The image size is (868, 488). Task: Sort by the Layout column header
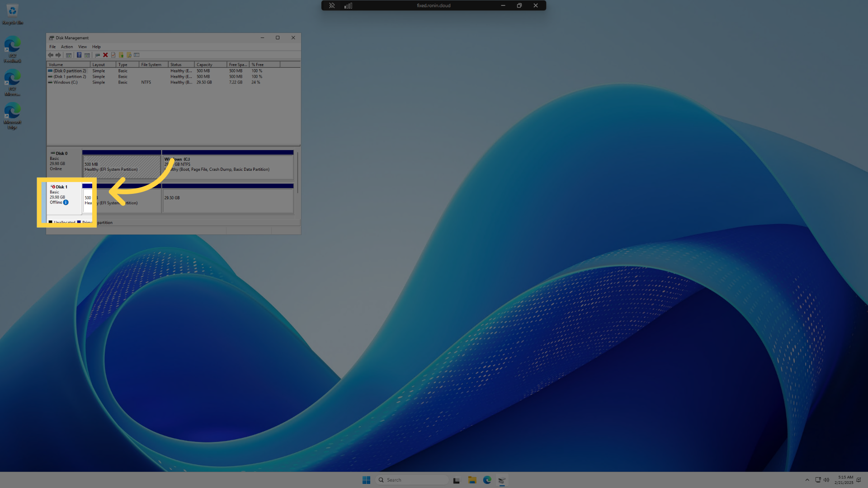[x=104, y=65]
